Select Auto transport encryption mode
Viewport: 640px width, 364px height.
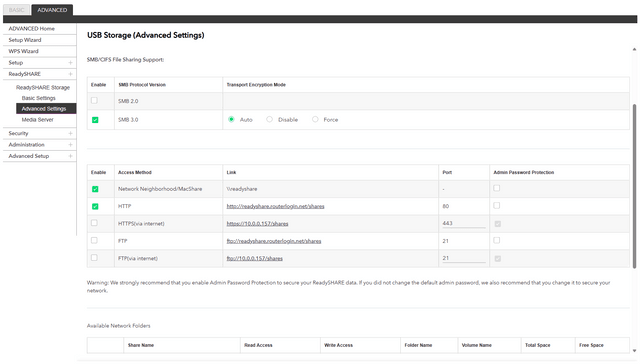coord(231,119)
